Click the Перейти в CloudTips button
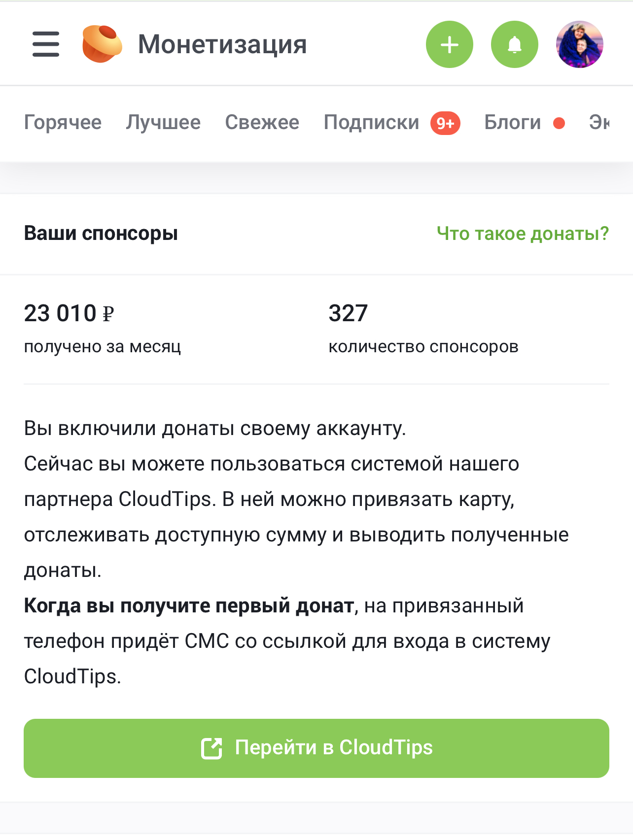This screenshot has height=840, width=633. (x=316, y=748)
